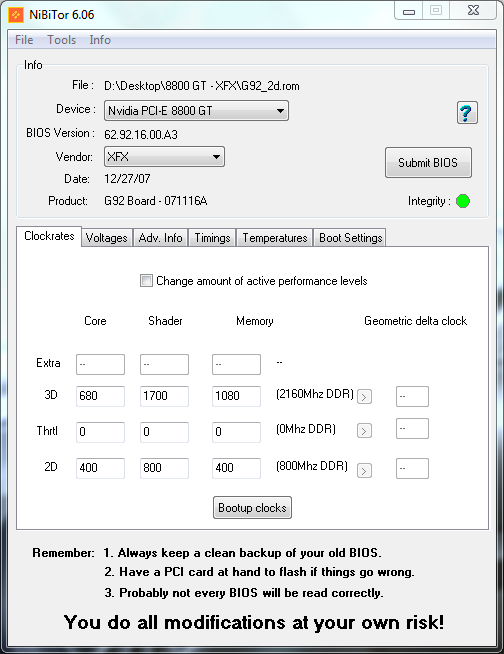Screen dimensions: 504x654
Task: Open the Info menu
Action: pyautogui.click(x=100, y=40)
